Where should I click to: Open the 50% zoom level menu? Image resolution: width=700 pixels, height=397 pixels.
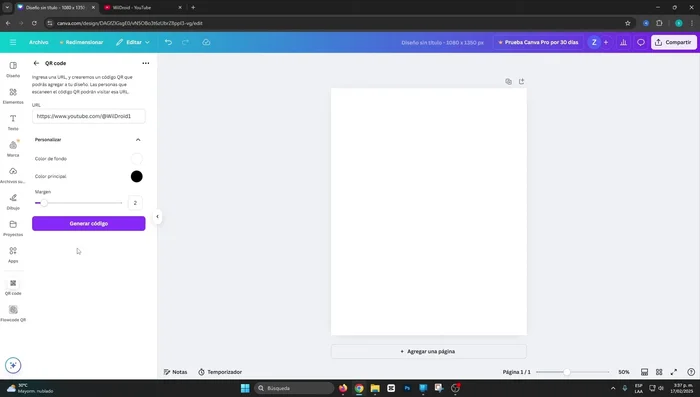624,372
